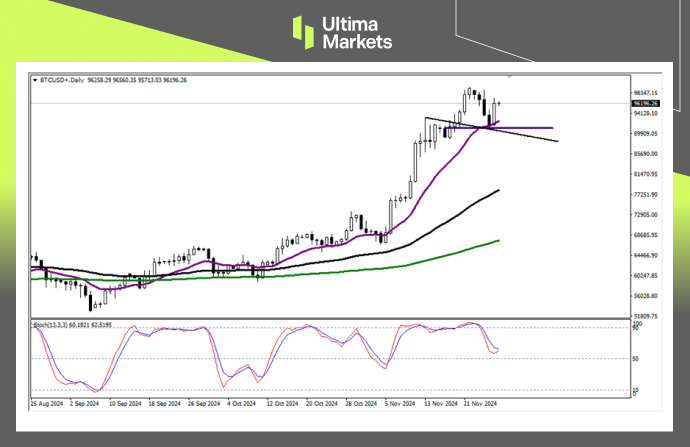Click the black moving average line end

(x=498, y=190)
